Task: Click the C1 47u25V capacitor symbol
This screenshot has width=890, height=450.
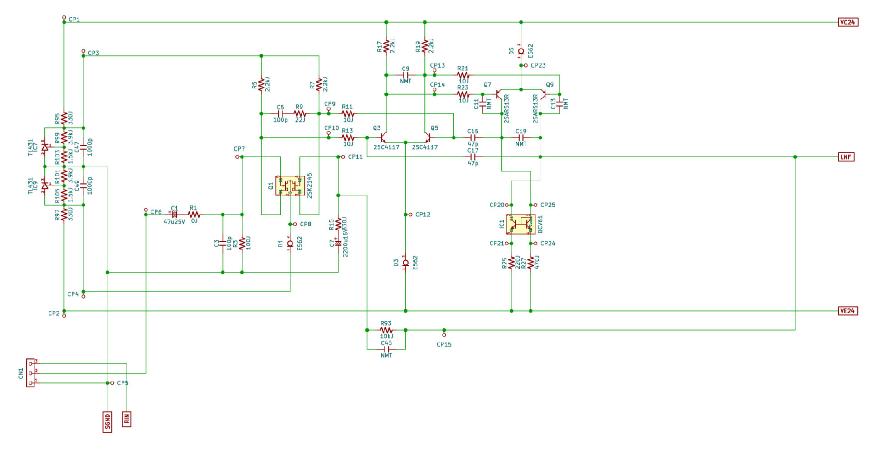Action: tap(174, 215)
